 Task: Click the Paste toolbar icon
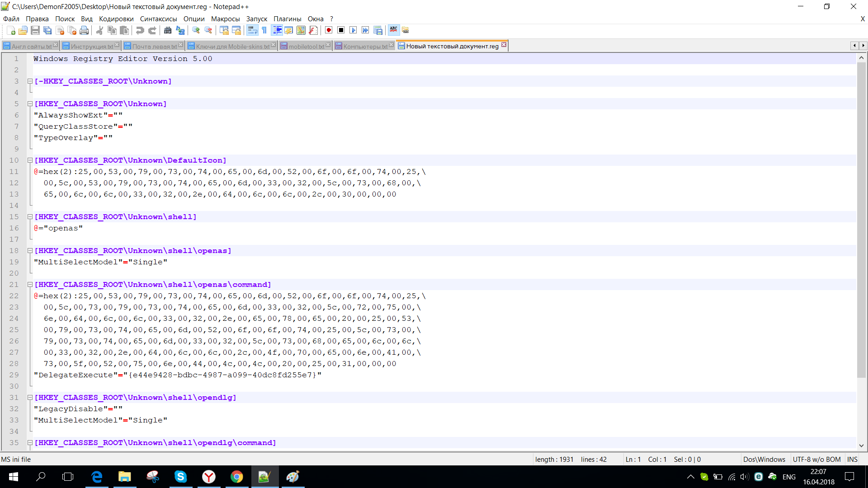(124, 30)
